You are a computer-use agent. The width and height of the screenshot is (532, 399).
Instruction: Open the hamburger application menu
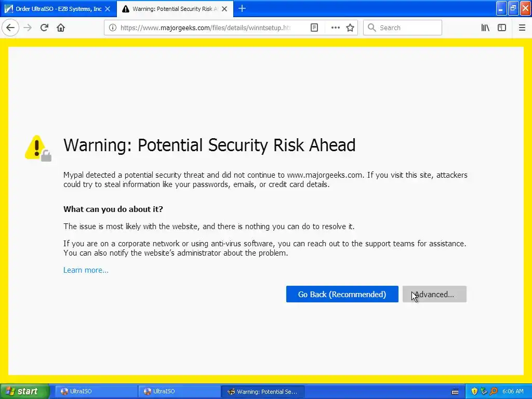tap(522, 28)
